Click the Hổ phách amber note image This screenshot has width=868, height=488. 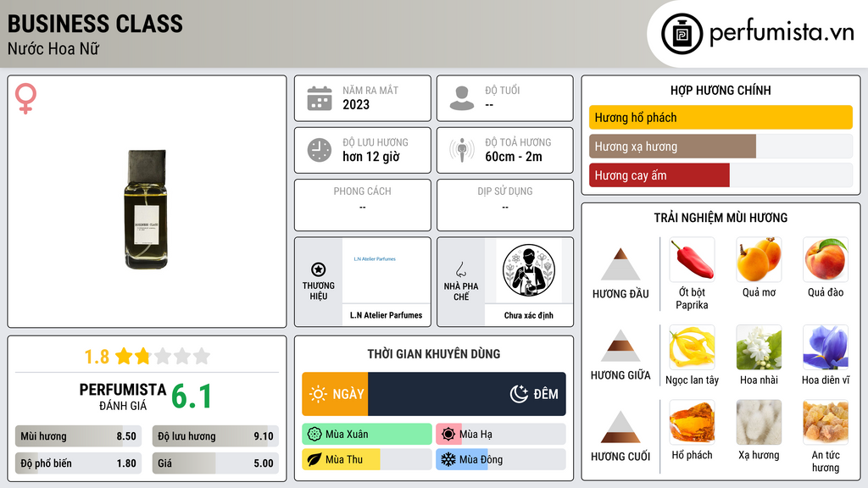(x=692, y=423)
